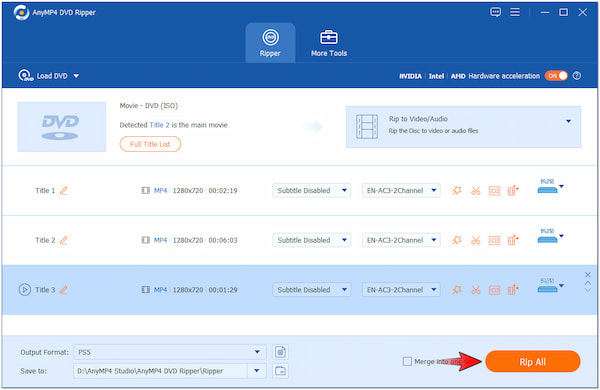Click the Save to path field
The width and height of the screenshot is (600, 390).
[161, 371]
